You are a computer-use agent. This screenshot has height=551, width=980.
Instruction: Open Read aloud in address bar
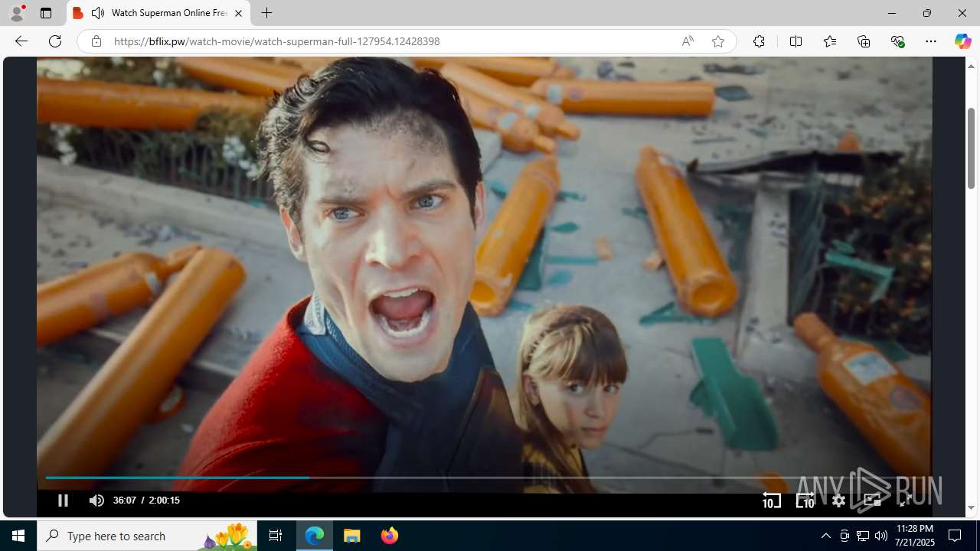point(688,41)
